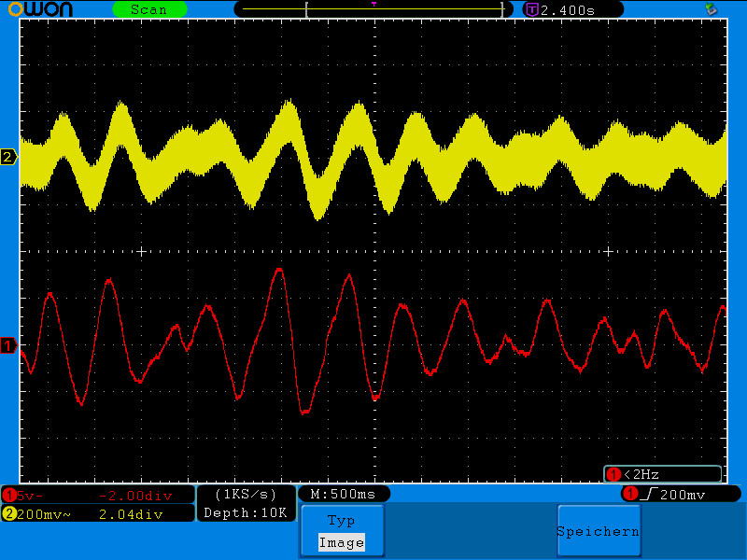Open the Typ Image selector
This screenshot has width=747, height=560.
click(341, 530)
